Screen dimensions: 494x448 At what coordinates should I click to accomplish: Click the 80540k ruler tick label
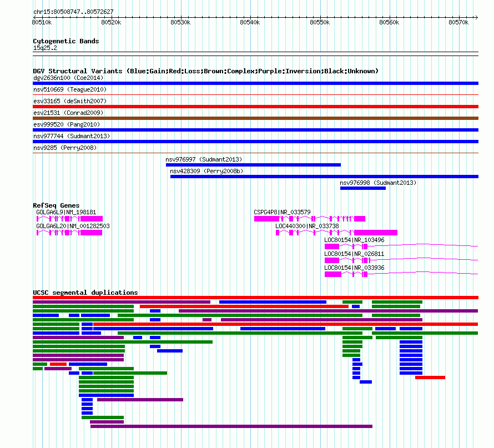250,22
